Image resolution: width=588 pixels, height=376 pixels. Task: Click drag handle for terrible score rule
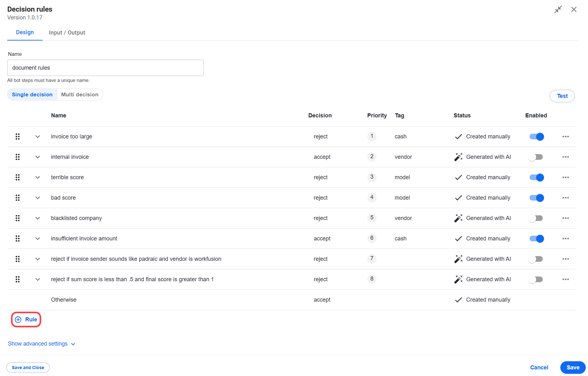[18, 177]
